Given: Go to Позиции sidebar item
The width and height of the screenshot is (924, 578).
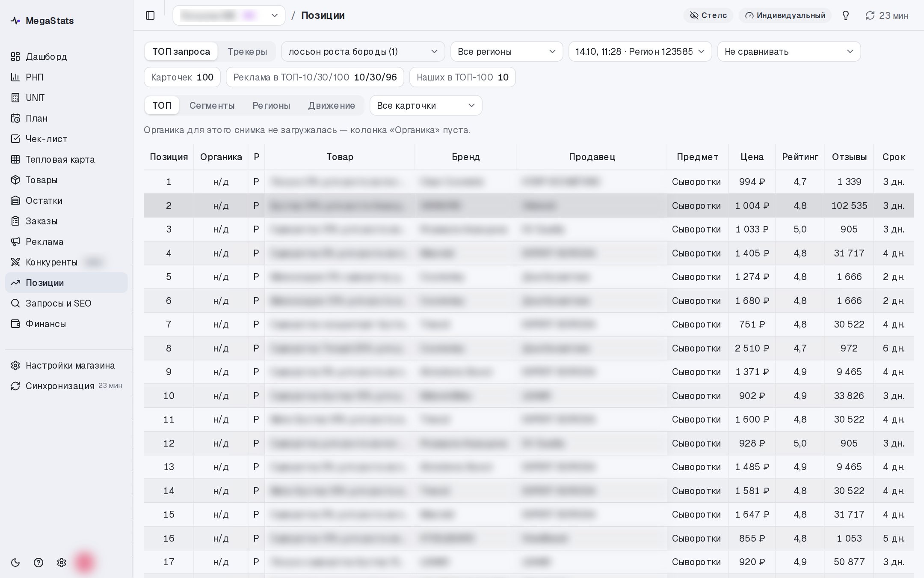Looking at the screenshot, I should point(67,283).
